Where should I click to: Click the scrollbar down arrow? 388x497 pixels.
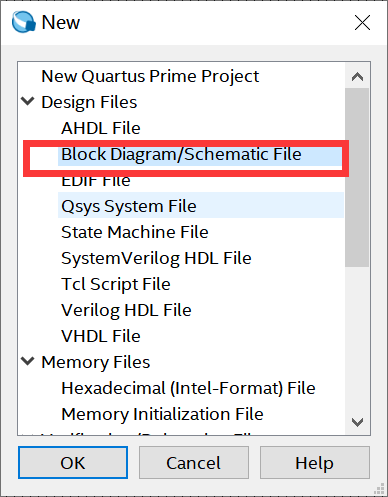coord(357,422)
